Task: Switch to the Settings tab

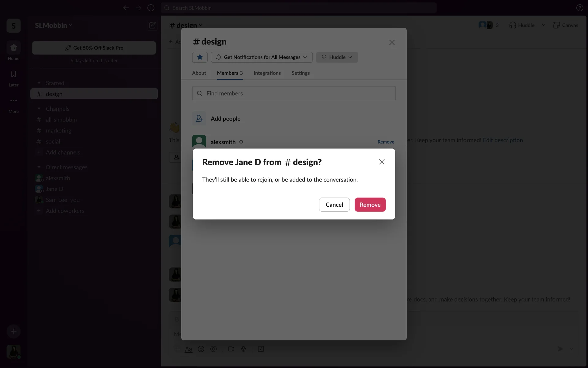Action: pos(300,73)
